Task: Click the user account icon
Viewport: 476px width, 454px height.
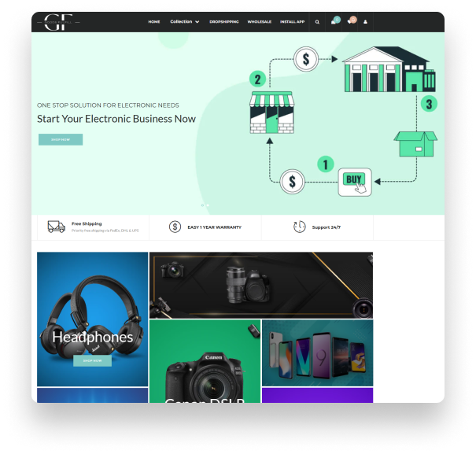Action: [x=366, y=22]
